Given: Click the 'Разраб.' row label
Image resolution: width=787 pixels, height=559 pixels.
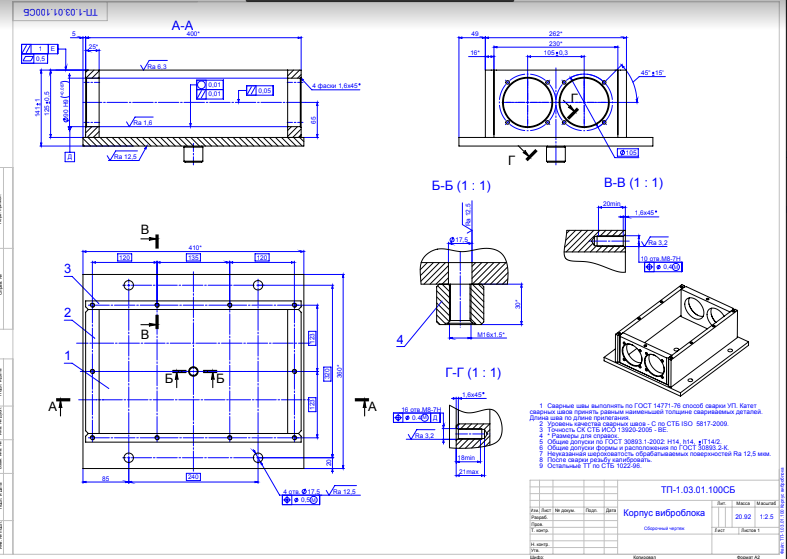Looking at the screenshot, I should coord(539,517).
